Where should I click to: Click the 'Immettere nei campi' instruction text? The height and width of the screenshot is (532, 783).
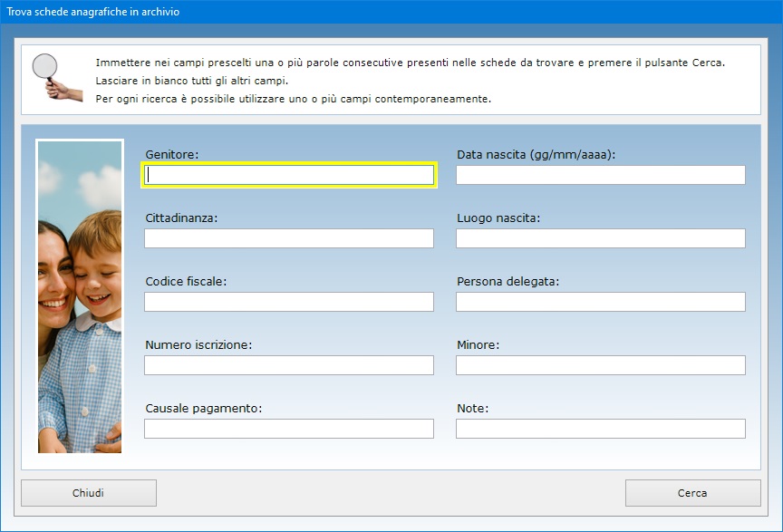[x=410, y=63]
